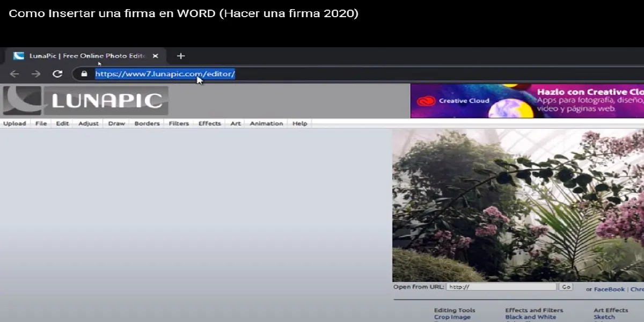The width and height of the screenshot is (644, 322).
Task: Click the browser forward arrow
Action: [x=36, y=74]
